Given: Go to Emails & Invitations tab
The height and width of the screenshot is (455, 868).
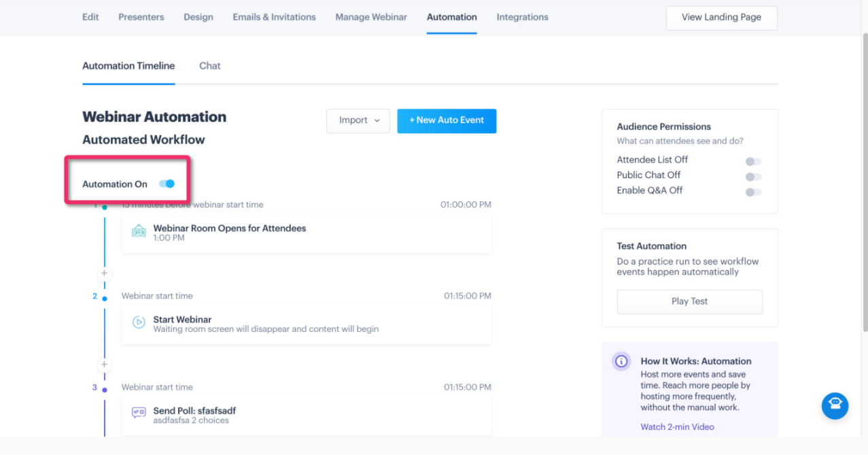Looking at the screenshot, I should 274,17.
